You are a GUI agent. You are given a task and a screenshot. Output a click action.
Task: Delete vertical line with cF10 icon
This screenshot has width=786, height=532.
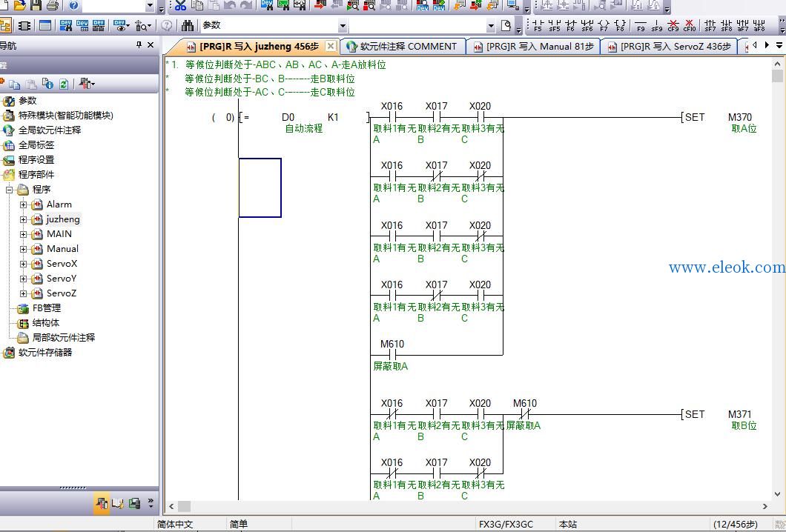pos(690,25)
